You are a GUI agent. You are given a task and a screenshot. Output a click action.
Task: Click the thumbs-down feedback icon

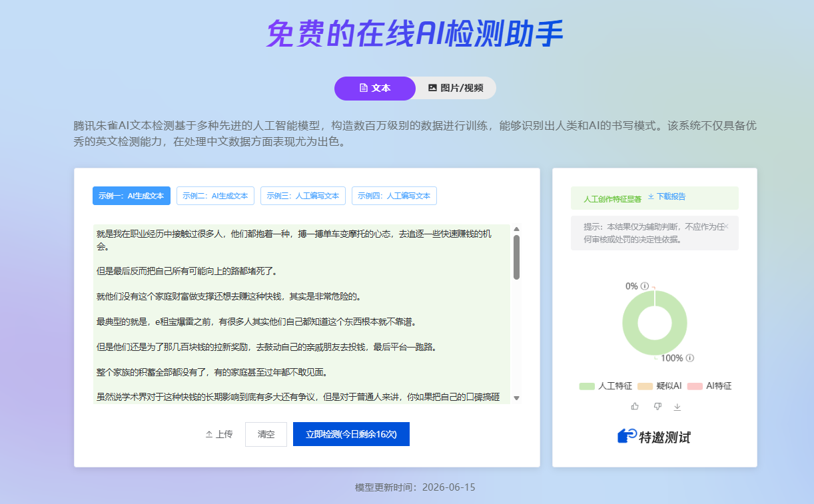657,406
